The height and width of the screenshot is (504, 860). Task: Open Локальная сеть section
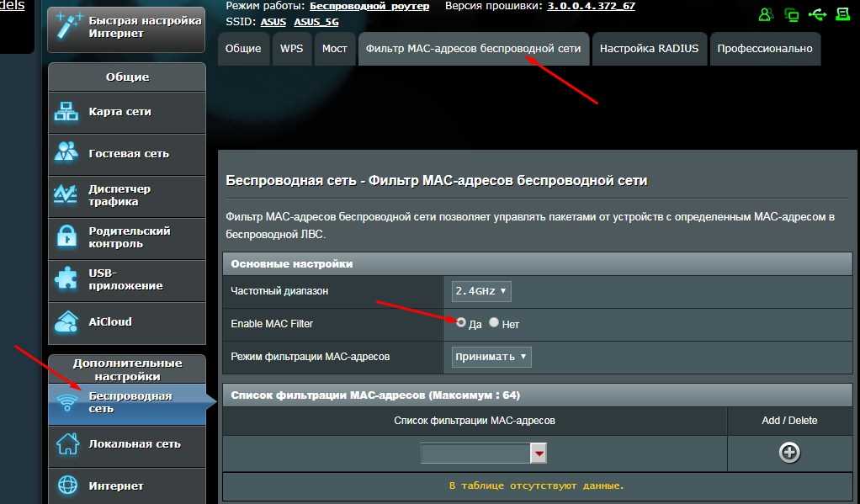pyautogui.click(x=127, y=445)
